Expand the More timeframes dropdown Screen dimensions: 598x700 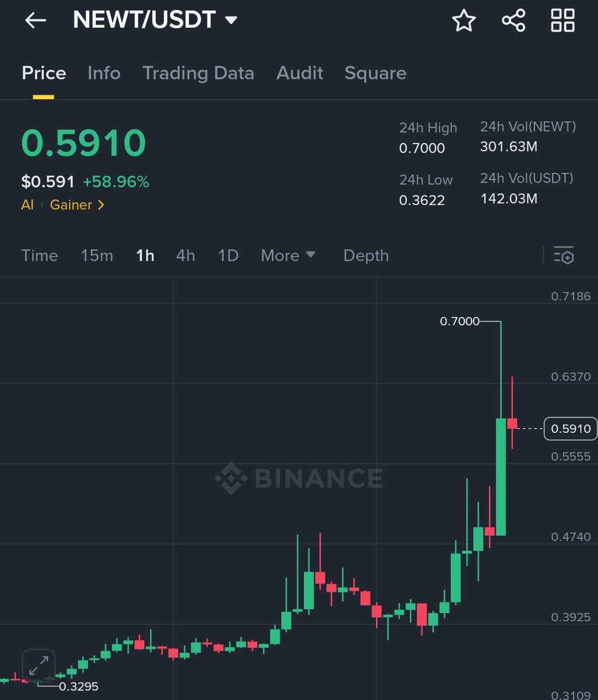click(288, 256)
